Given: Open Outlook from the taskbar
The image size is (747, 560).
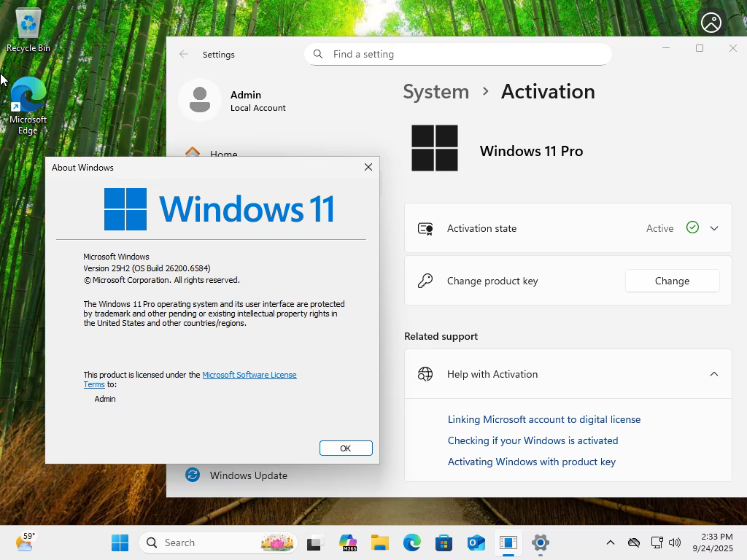Looking at the screenshot, I should pyautogui.click(x=476, y=542).
